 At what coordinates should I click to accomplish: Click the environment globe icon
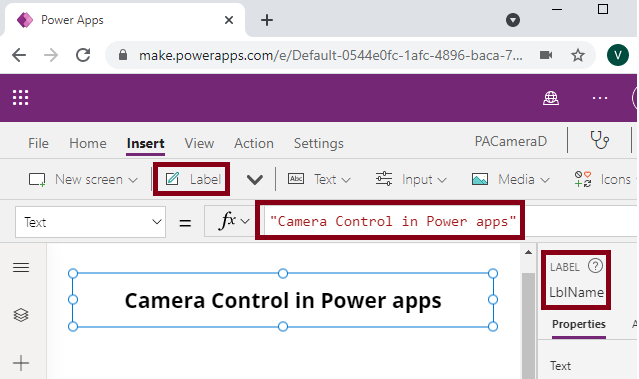(x=551, y=98)
